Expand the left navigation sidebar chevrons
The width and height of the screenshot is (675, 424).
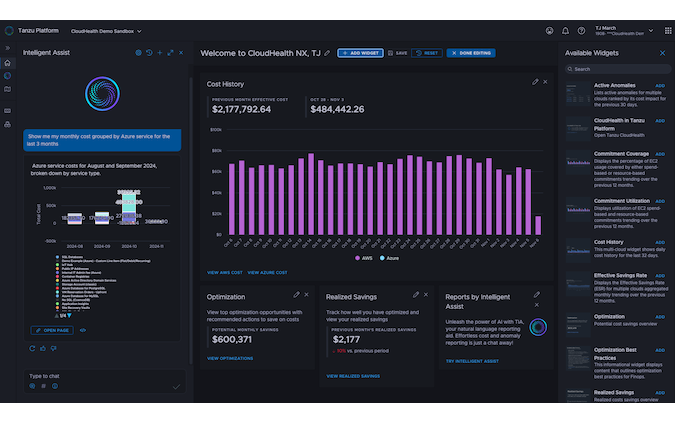7,48
